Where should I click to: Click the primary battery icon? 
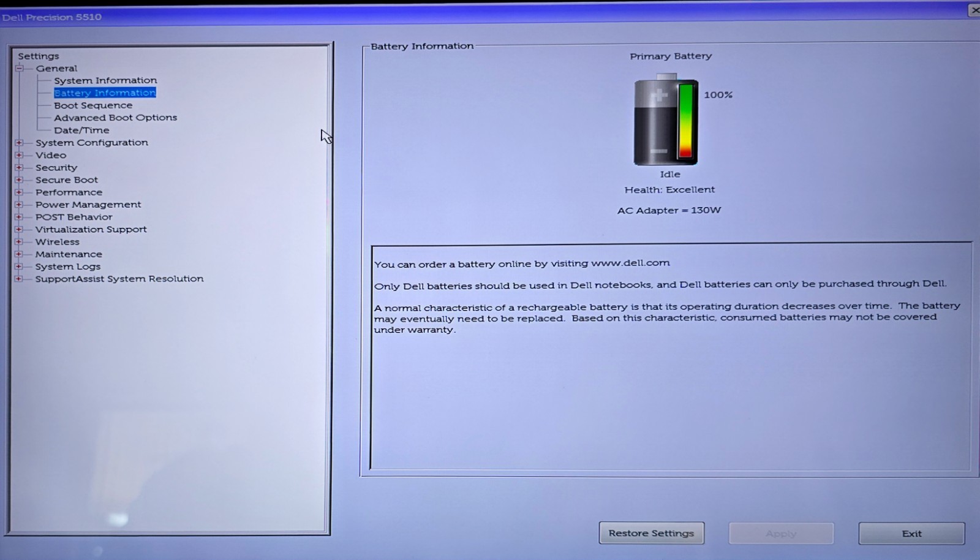(x=666, y=119)
